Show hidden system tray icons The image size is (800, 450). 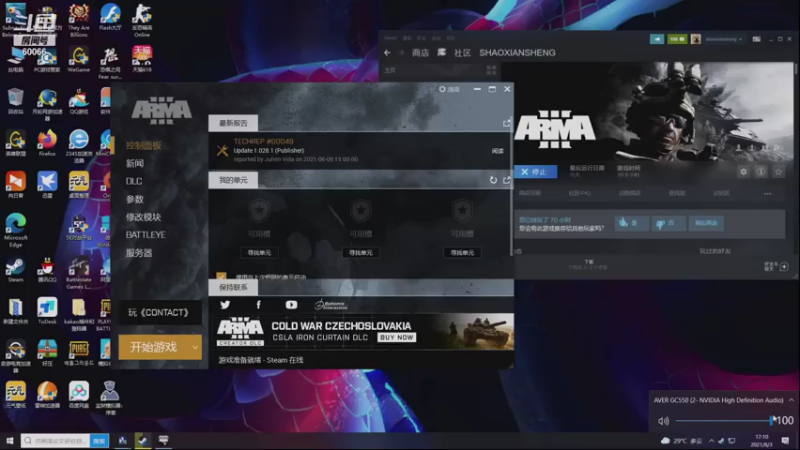tap(711, 440)
